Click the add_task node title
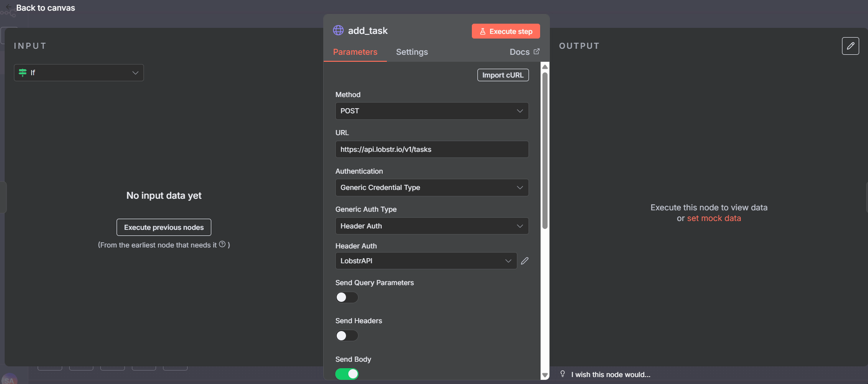Image resolution: width=868 pixels, height=384 pixels. pyautogui.click(x=368, y=31)
